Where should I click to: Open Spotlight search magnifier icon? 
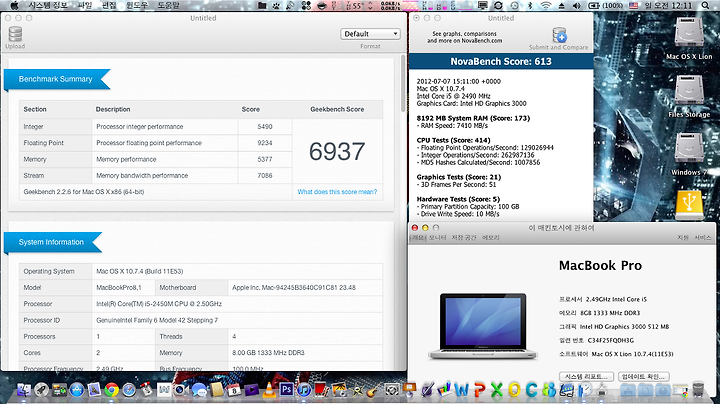click(705, 6)
